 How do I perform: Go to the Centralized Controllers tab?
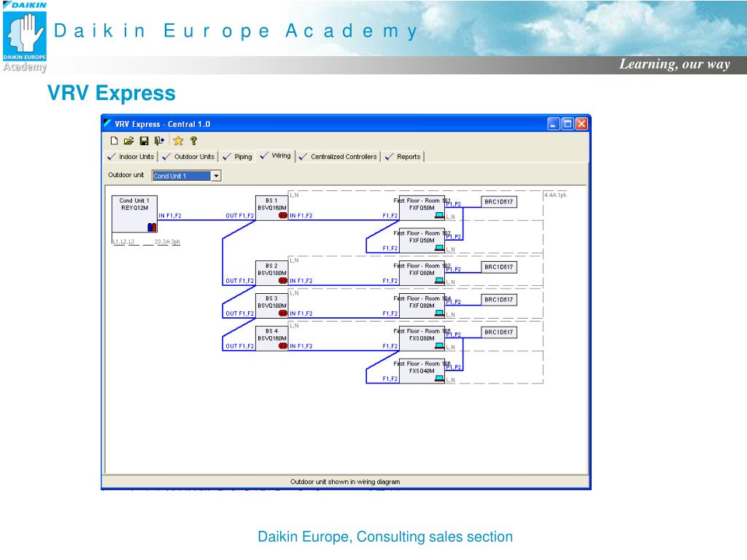pos(338,157)
